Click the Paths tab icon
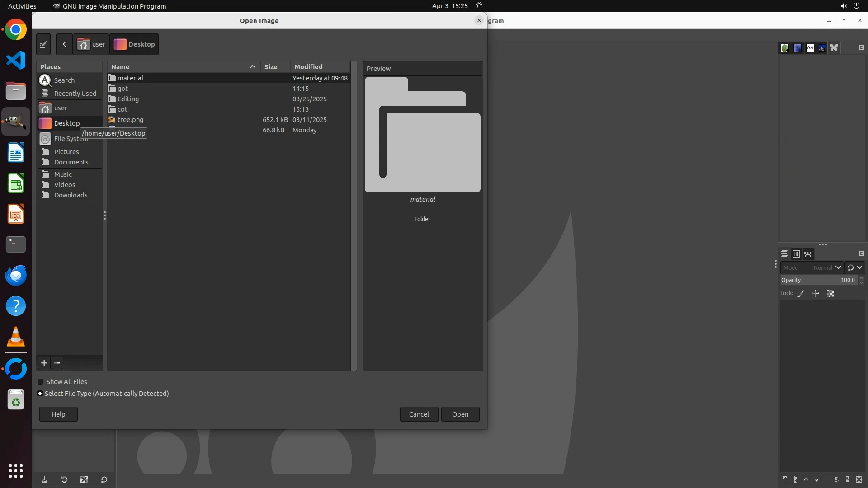Viewport: 868px width, 488px height. coord(808,254)
